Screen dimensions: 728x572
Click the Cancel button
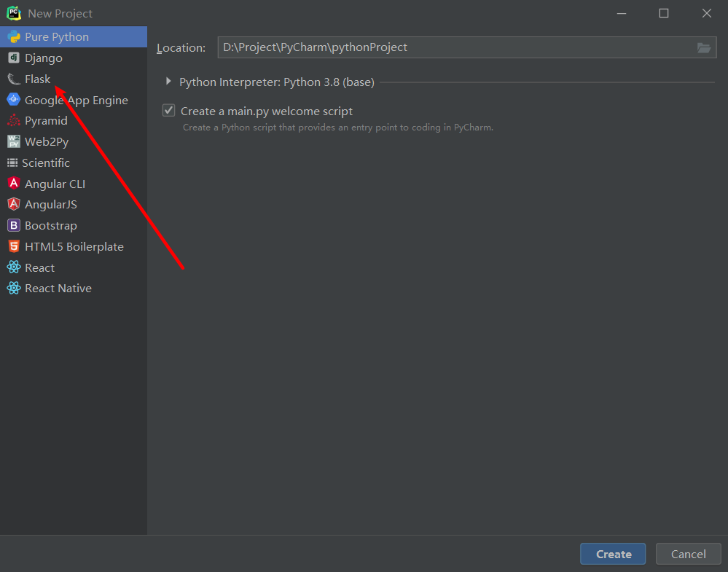(x=688, y=554)
